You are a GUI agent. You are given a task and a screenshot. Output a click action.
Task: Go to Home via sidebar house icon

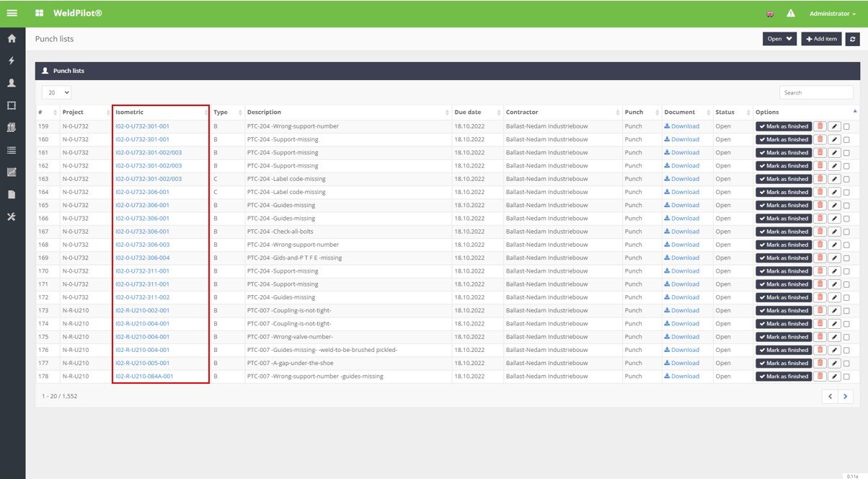click(x=12, y=39)
